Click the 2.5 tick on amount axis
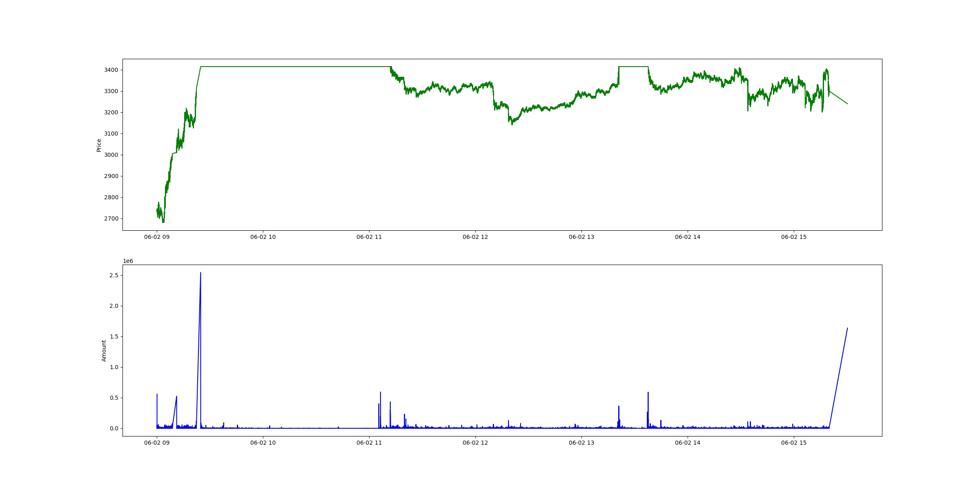This screenshot has height=490, width=980. [114, 276]
